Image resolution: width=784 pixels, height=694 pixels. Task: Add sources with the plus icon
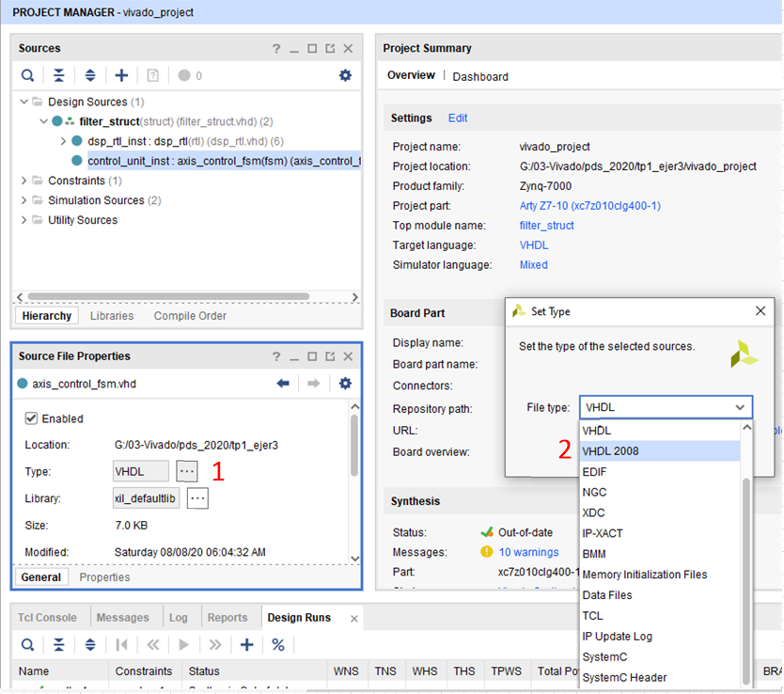[x=121, y=75]
